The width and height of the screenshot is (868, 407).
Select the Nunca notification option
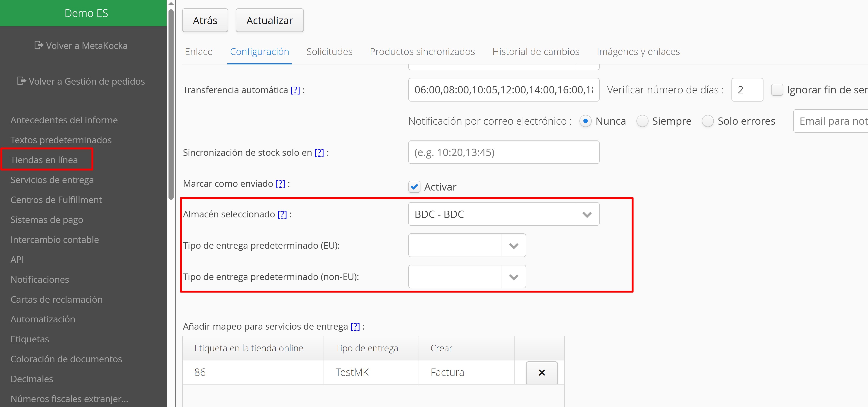pos(585,121)
